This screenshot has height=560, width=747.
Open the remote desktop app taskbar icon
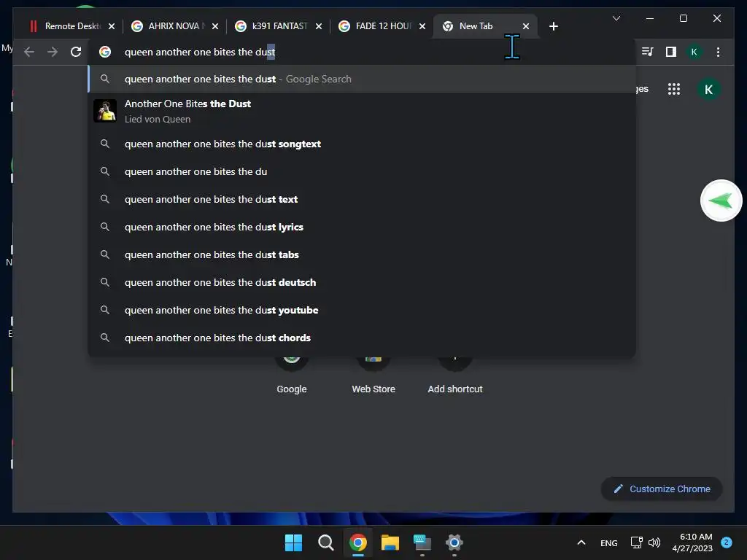(x=422, y=542)
